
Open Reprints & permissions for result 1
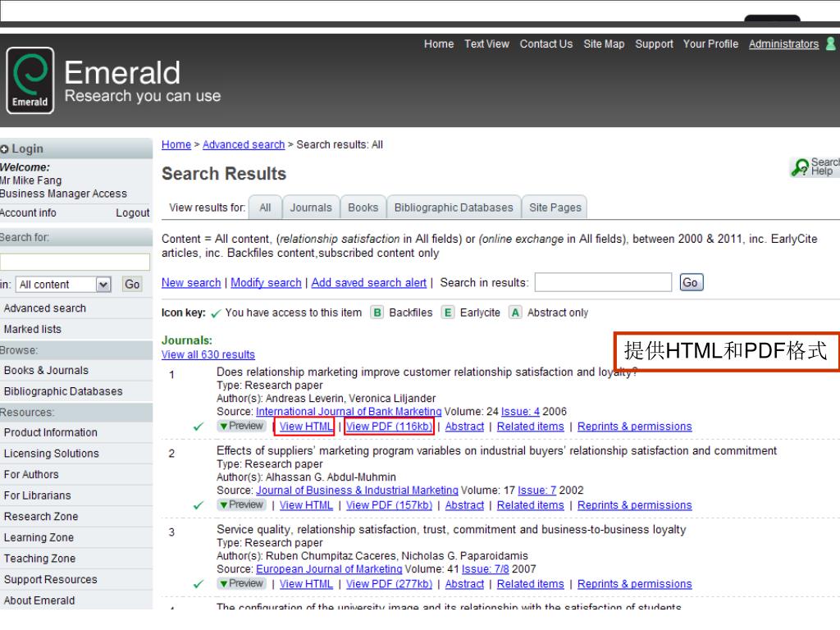tap(634, 427)
